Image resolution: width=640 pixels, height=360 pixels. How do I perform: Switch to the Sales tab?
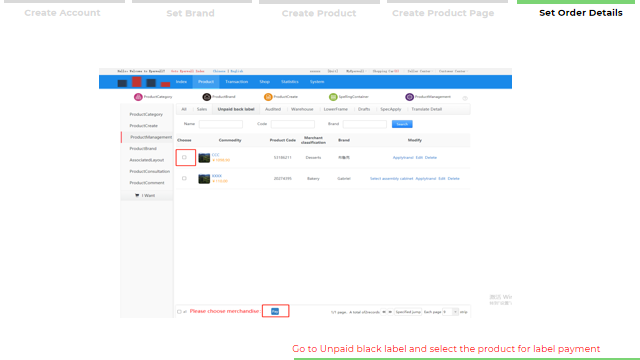[202, 109]
